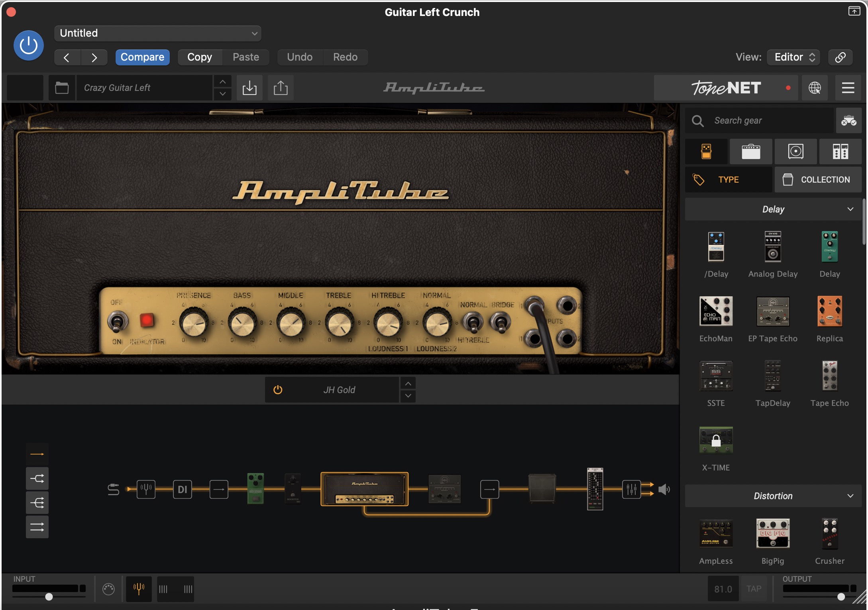
Task: Open the hamburger main menu
Action: (848, 88)
